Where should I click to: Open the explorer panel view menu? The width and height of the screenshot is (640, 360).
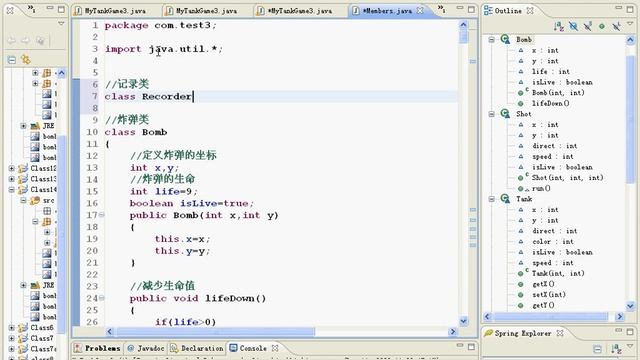61,24
